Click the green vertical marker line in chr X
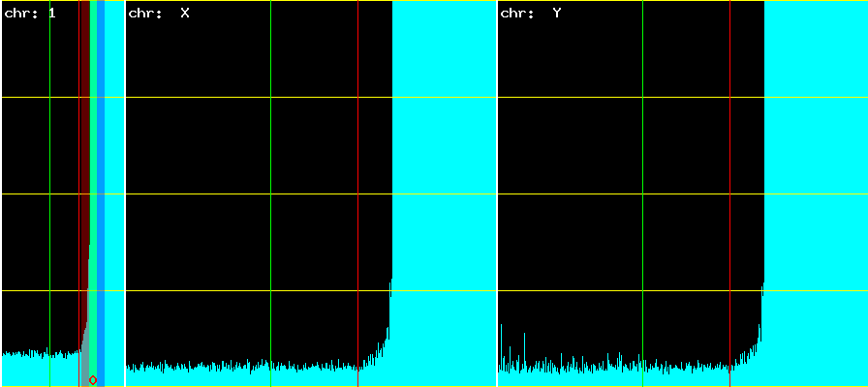This screenshot has height=387, width=868. [270, 193]
